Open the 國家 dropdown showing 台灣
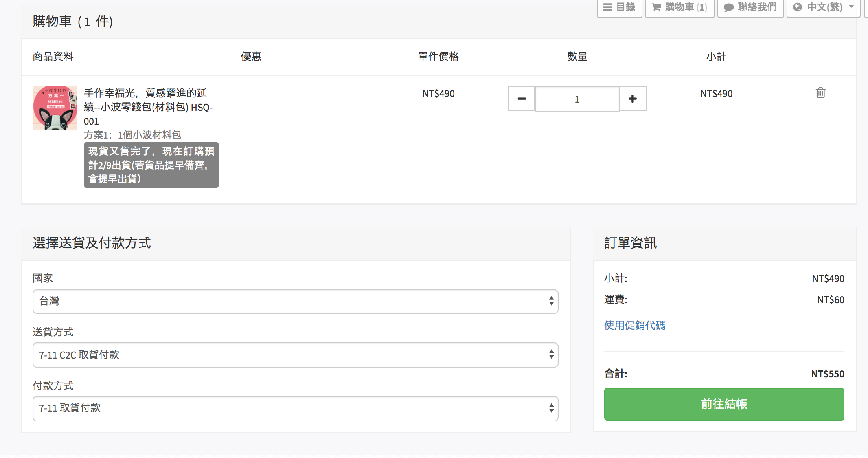 (295, 302)
